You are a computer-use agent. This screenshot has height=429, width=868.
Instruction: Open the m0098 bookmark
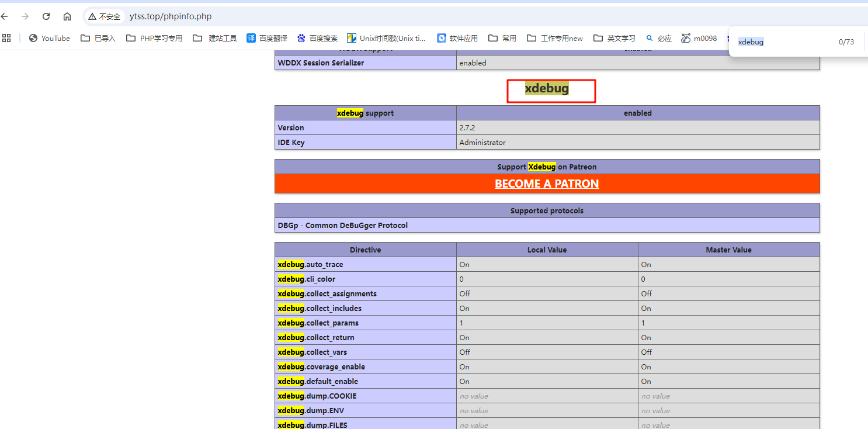click(x=699, y=38)
